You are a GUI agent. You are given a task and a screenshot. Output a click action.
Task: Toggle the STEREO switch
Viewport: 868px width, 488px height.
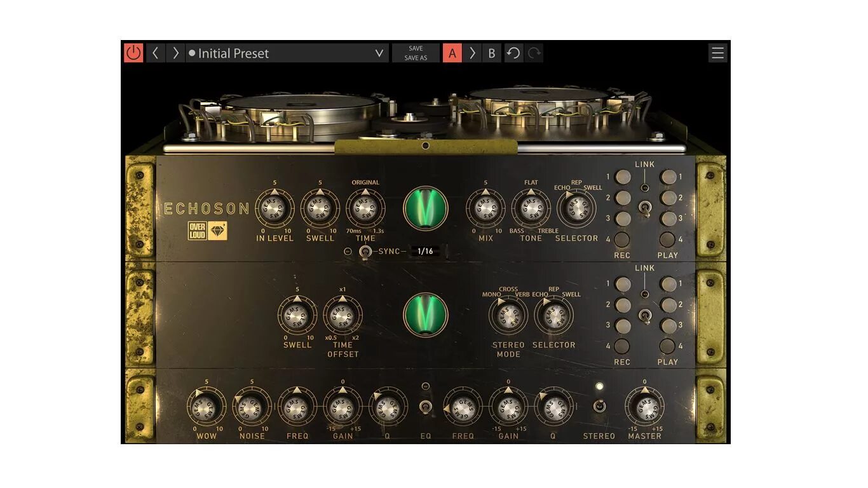coord(599,407)
